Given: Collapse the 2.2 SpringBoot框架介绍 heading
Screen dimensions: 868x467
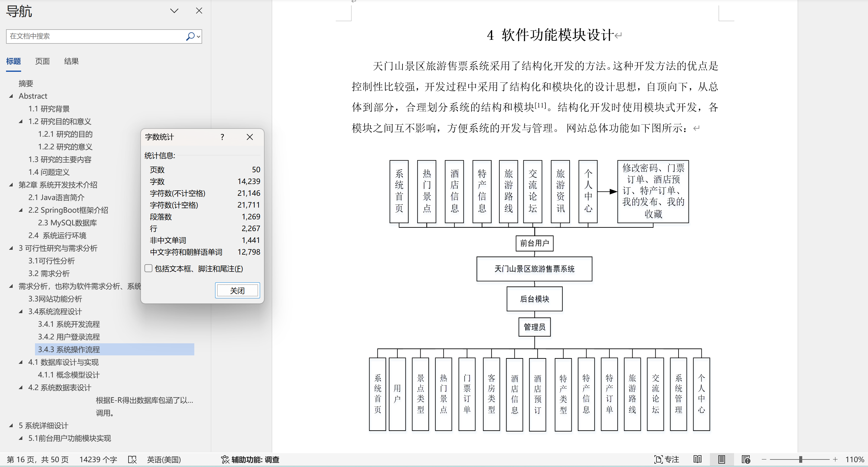Looking at the screenshot, I should pos(21,210).
